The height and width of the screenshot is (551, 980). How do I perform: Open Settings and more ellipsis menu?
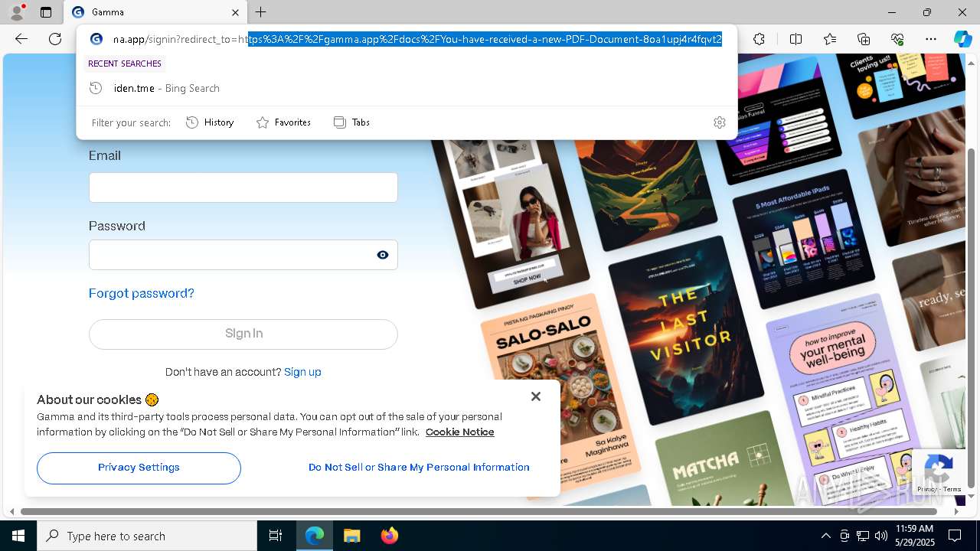tap(931, 39)
